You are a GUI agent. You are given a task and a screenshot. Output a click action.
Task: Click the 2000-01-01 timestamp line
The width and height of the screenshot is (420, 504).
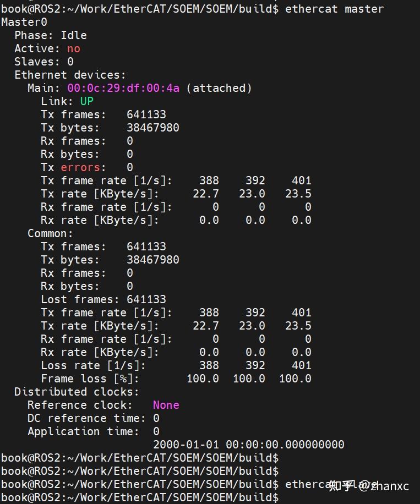[248, 445]
